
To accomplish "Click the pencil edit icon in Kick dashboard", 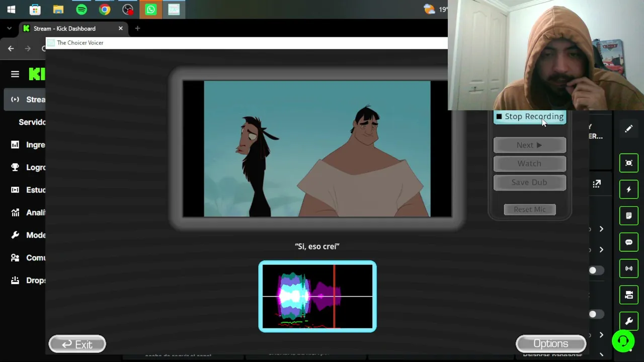I will pos(629,129).
